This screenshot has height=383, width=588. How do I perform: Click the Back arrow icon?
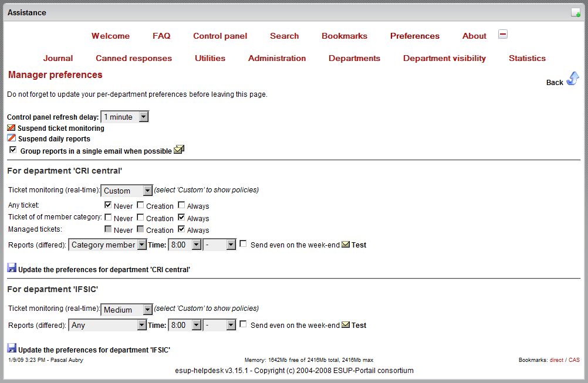pyautogui.click(x=572, y=79)
